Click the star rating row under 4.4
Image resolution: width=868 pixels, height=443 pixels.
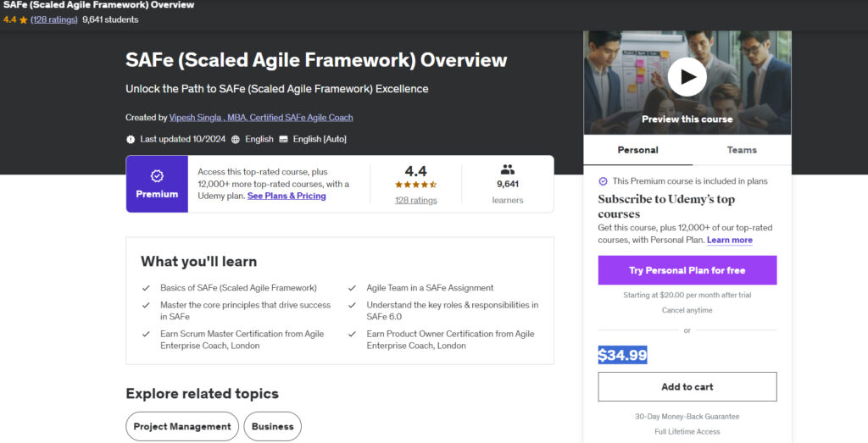[415, 185]
